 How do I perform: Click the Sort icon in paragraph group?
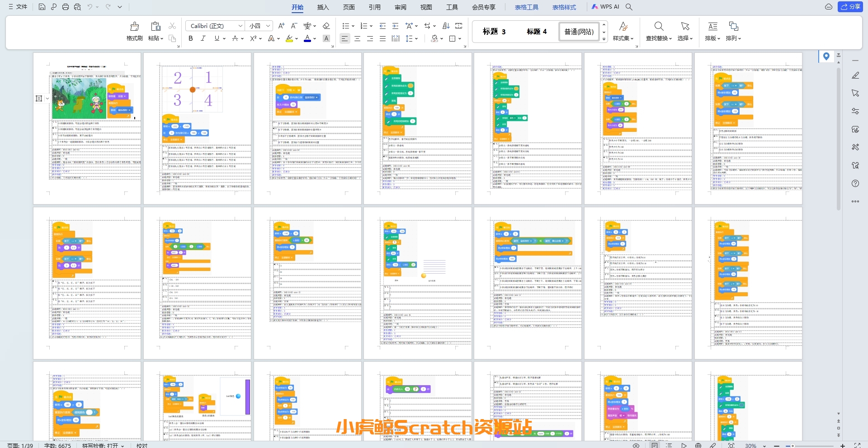coord(446,26)
